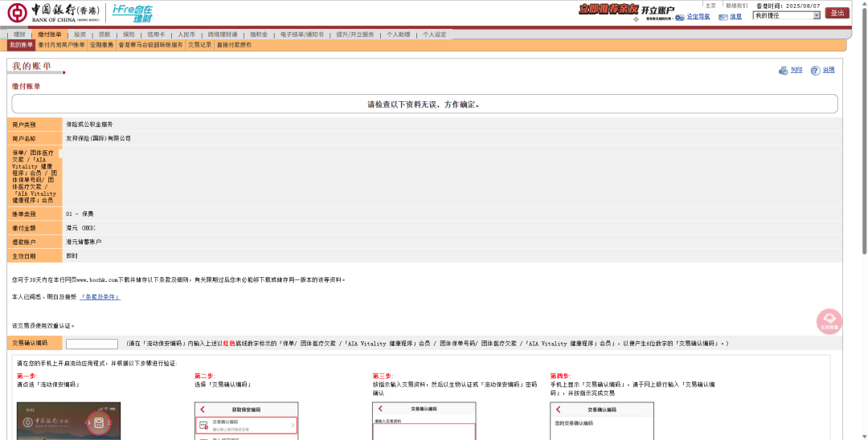This screenshot has height=440, width=868.
Task: Click the 01 - 保费 bill type value
Action: pyautogui.click(x=80, y=214)
